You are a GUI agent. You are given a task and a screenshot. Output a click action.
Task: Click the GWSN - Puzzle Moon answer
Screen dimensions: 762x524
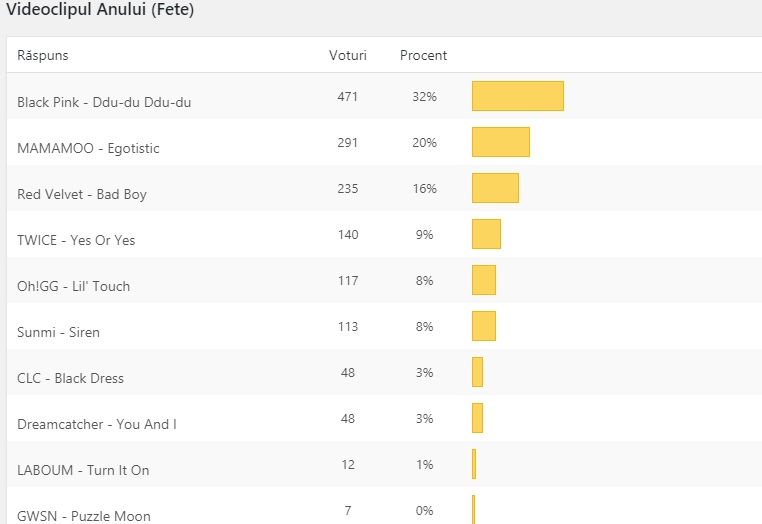[84, 516]
